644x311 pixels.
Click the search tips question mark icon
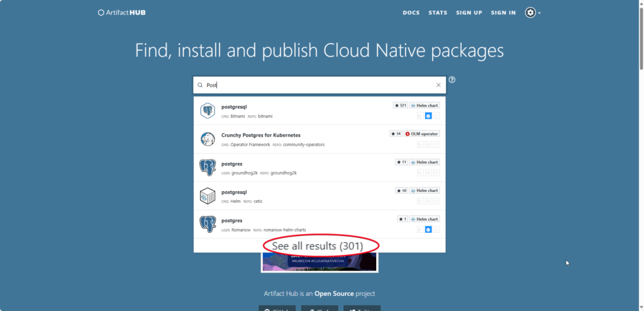[452, 80]
